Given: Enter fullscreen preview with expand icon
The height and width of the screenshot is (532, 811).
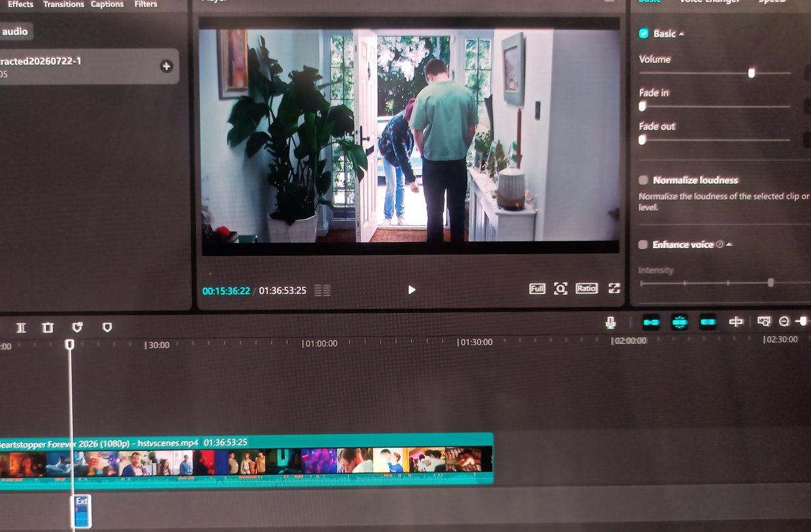Looking at the screenshot, I should [x=614, y=289].
